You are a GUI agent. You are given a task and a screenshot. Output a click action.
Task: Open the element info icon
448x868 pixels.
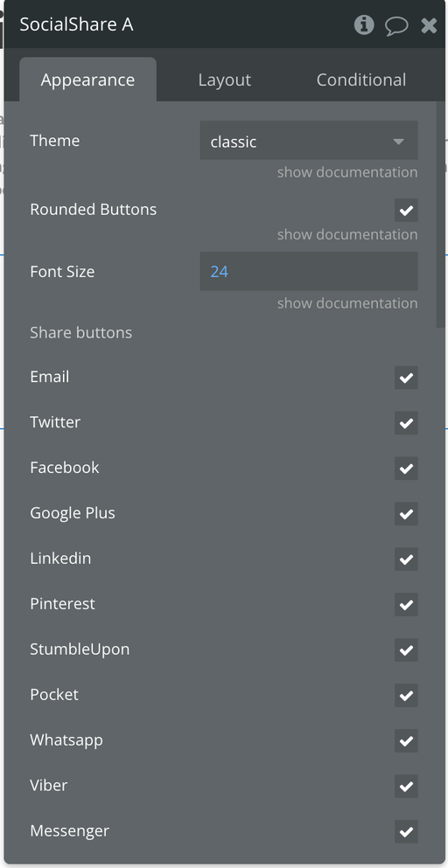(364, 24)
